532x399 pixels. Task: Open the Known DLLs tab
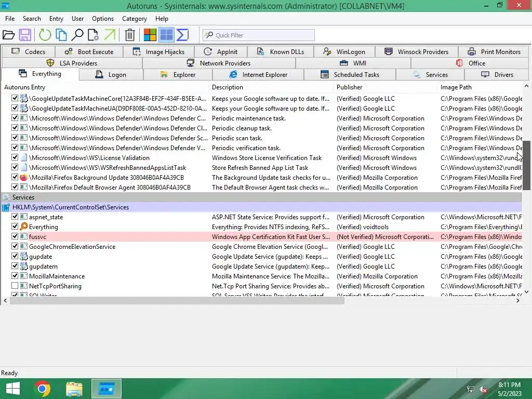[x=281, y=51]
